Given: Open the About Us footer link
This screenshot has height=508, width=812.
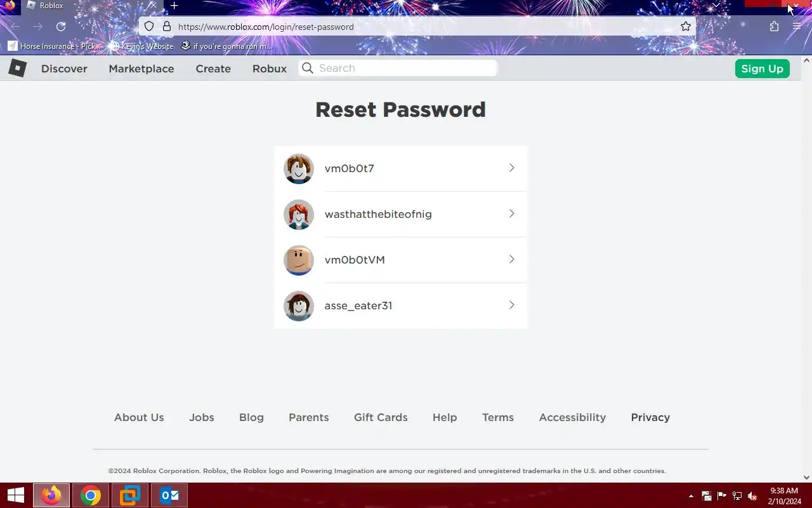Looking at the screenshot, I should click(x=139, y=417).
